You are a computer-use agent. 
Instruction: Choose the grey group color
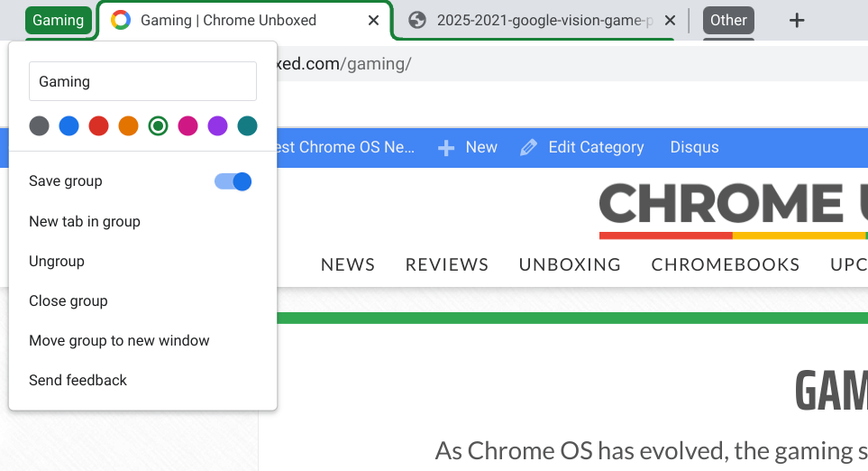point(40,125)
